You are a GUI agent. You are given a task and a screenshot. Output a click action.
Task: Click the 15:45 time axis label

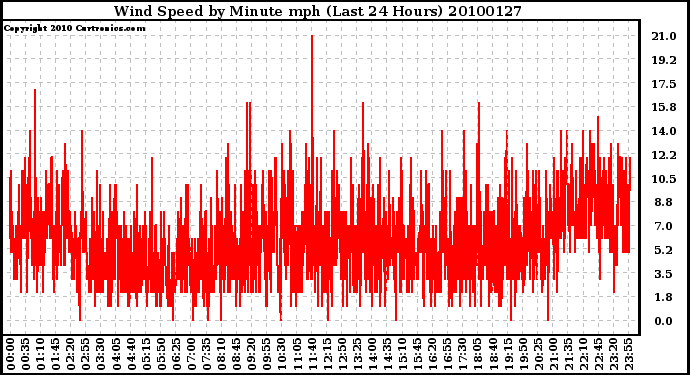[417, 355]
